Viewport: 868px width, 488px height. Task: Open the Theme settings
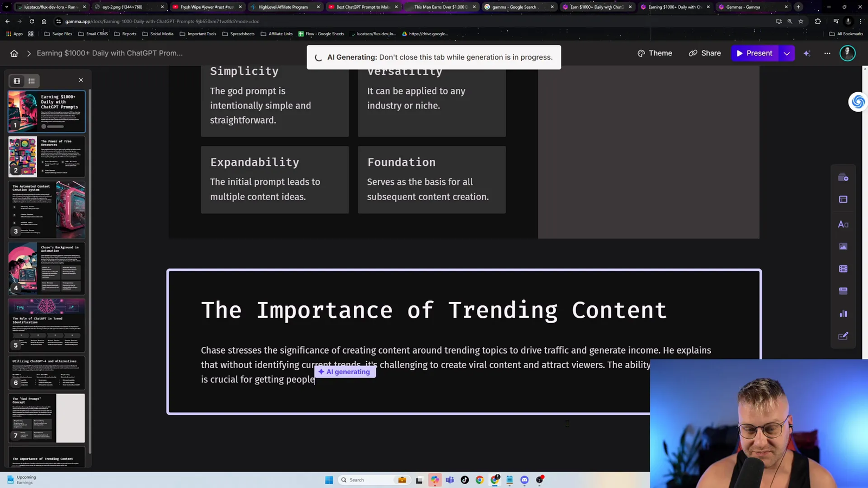655,53
